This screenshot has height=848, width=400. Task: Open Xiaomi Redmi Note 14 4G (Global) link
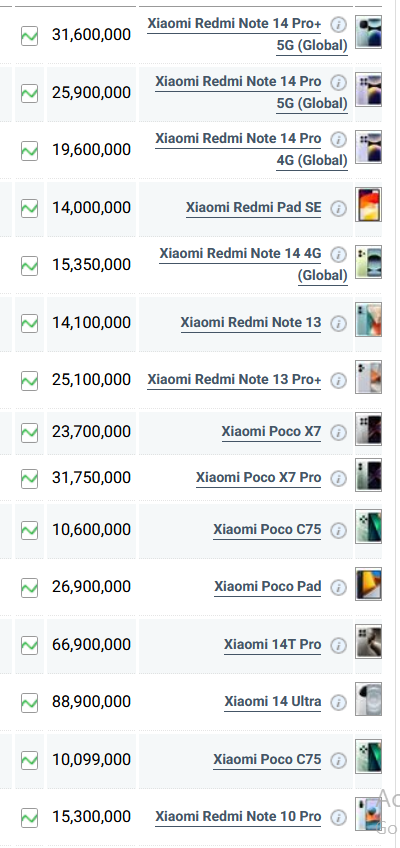pos(254,264)
